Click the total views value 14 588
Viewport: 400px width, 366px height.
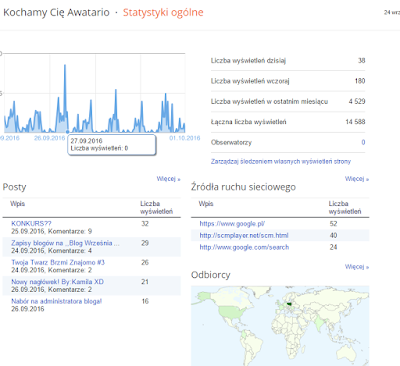pyautogui.click(x=355, y=122)
